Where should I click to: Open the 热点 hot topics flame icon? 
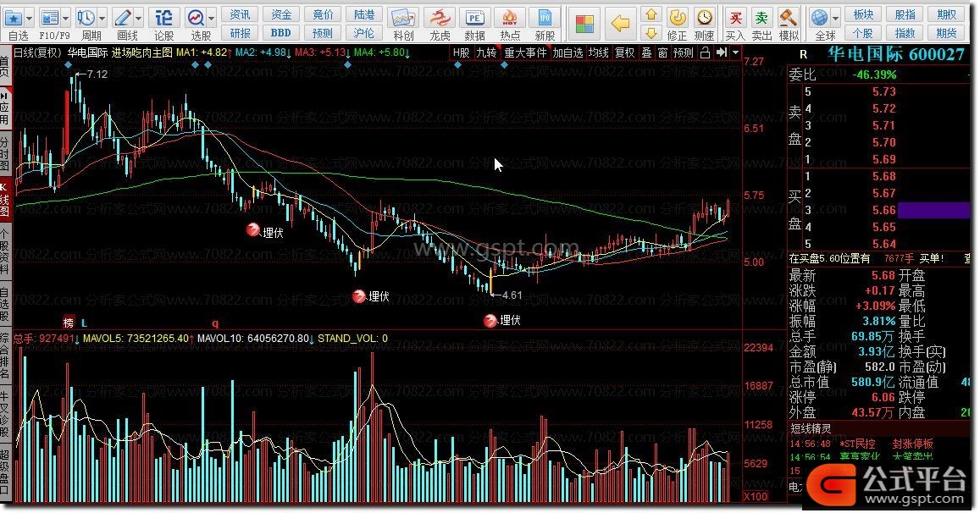[x=510, y=18]
